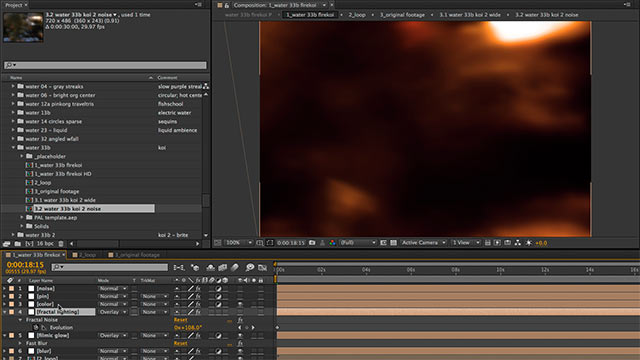
Task: Go to next Evolution keyframe
Action: click(253, 327)
